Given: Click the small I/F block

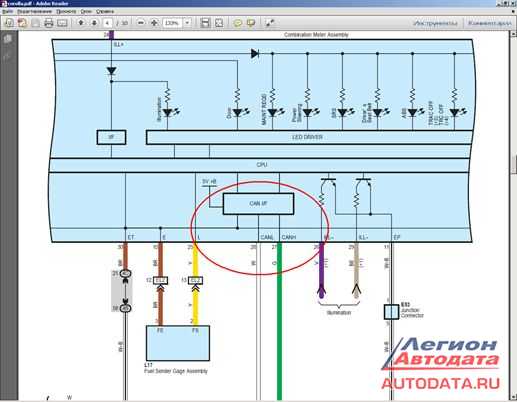Looking at the screenshot, I should click(111, 137).
